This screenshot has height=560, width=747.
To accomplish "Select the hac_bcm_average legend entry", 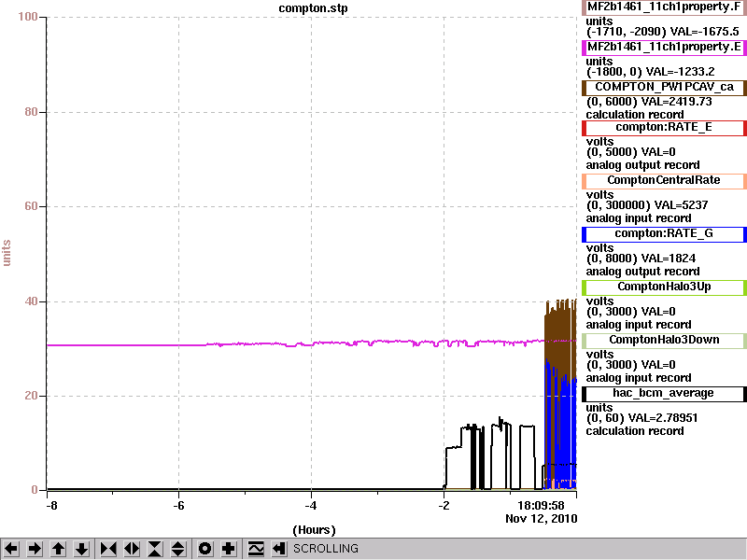I will pos(664,394).
